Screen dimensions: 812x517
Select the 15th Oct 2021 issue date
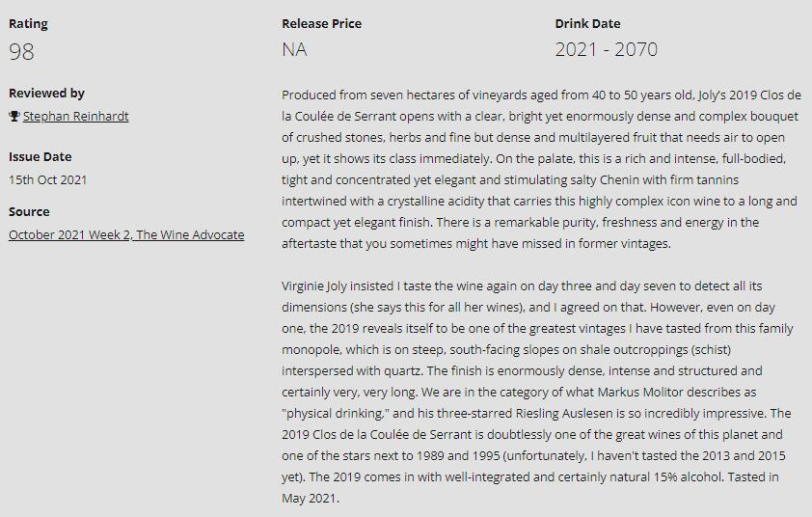click(47, 179)
